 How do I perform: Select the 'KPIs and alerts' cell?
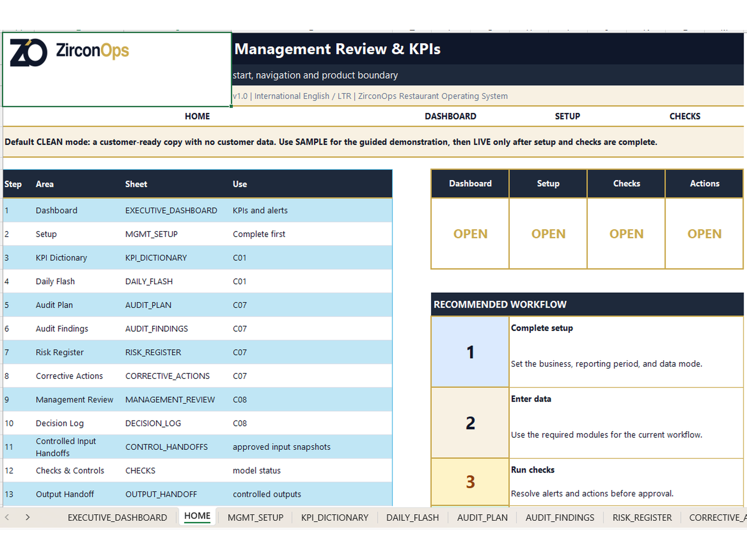coord(312,210)
